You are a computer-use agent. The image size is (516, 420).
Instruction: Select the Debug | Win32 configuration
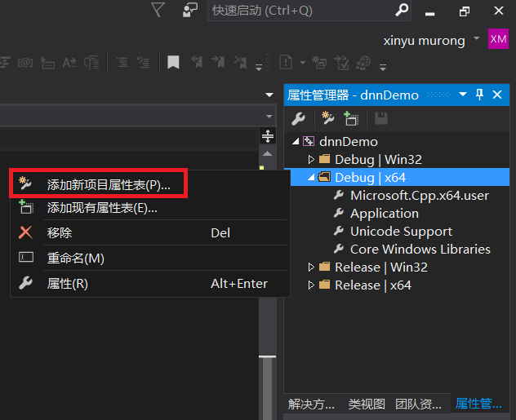coord(378,159)
